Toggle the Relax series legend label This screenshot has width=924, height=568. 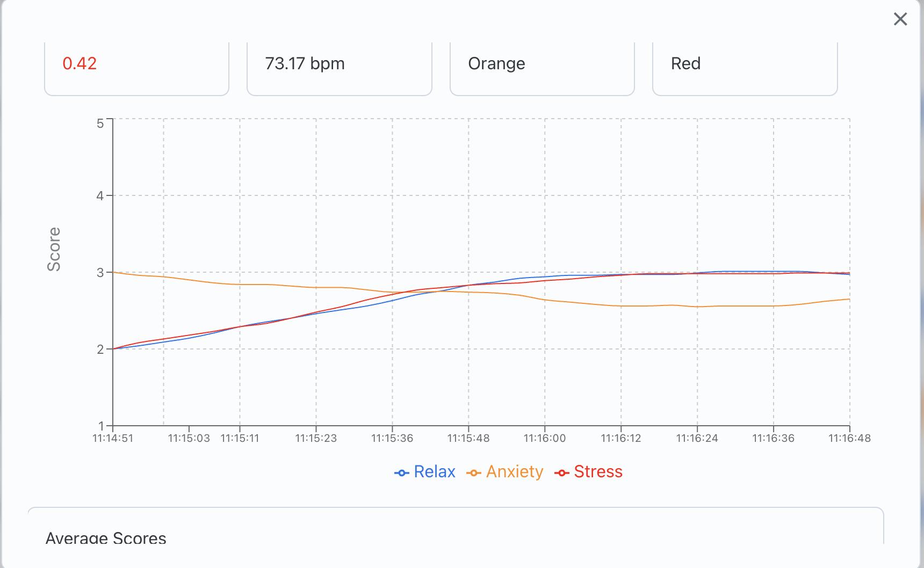434,472
